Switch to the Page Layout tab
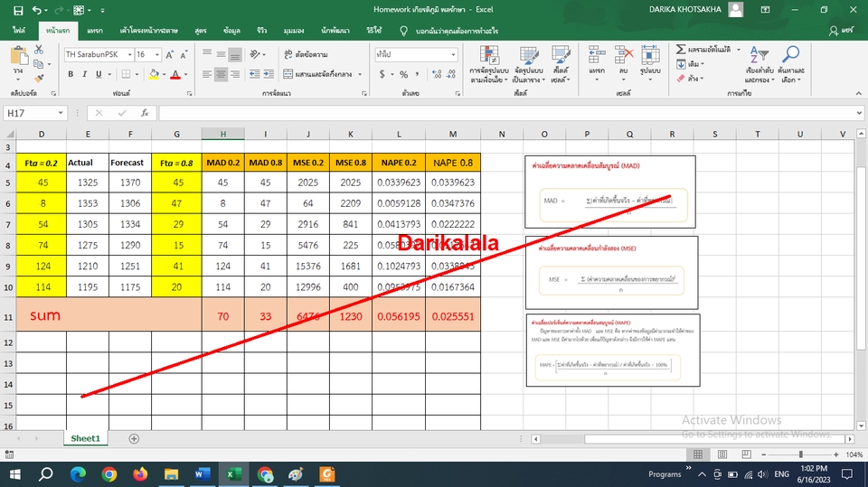 pos(149,31)
